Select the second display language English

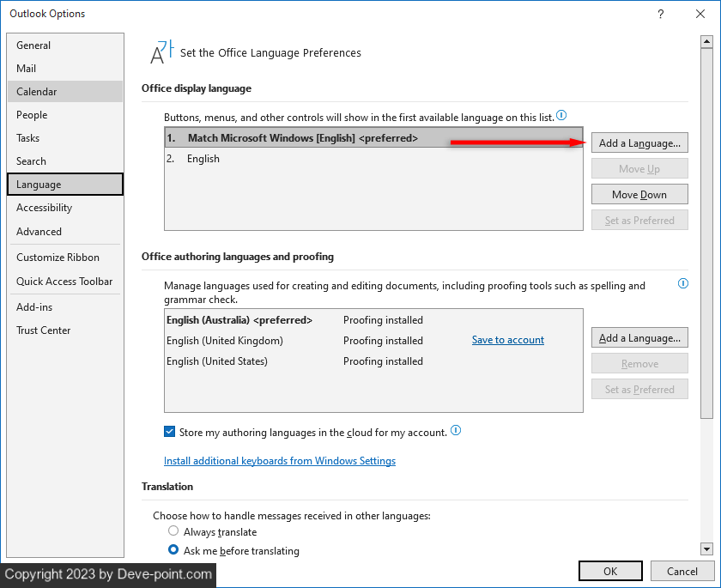(374, 159)
